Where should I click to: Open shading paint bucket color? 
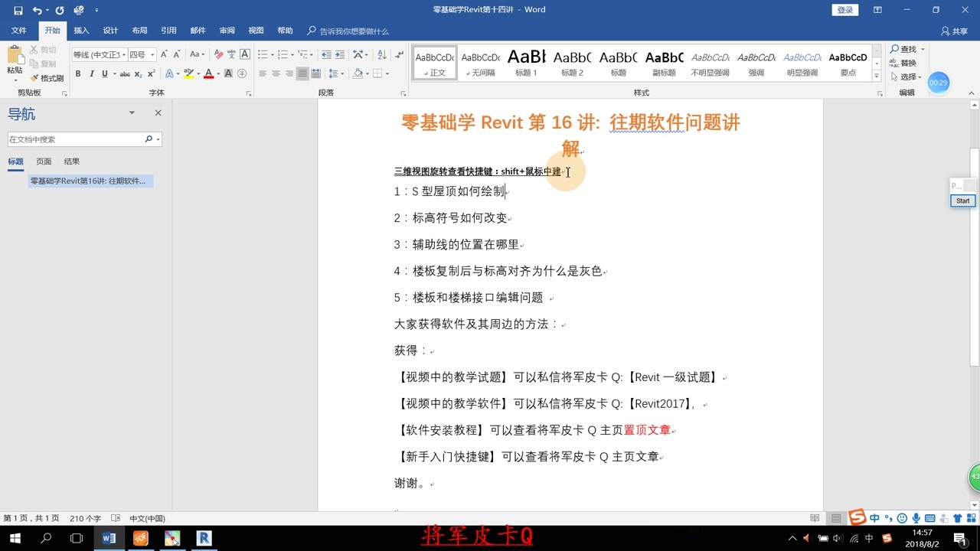358,74
